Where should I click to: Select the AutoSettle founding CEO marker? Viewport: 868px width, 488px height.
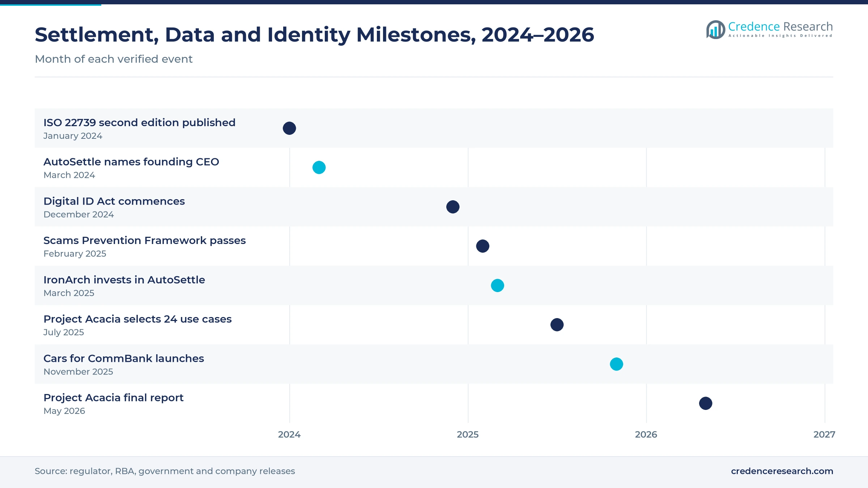(x=319, y=167)
